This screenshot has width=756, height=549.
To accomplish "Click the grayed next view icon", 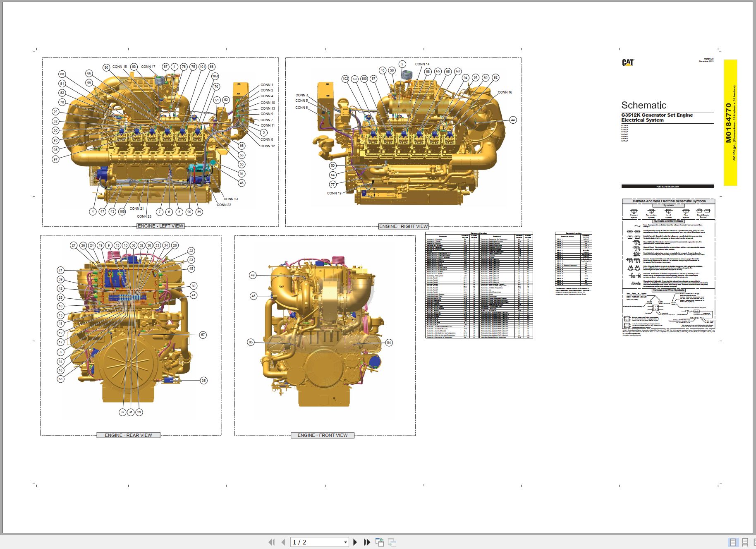I will tap(392, 542).
